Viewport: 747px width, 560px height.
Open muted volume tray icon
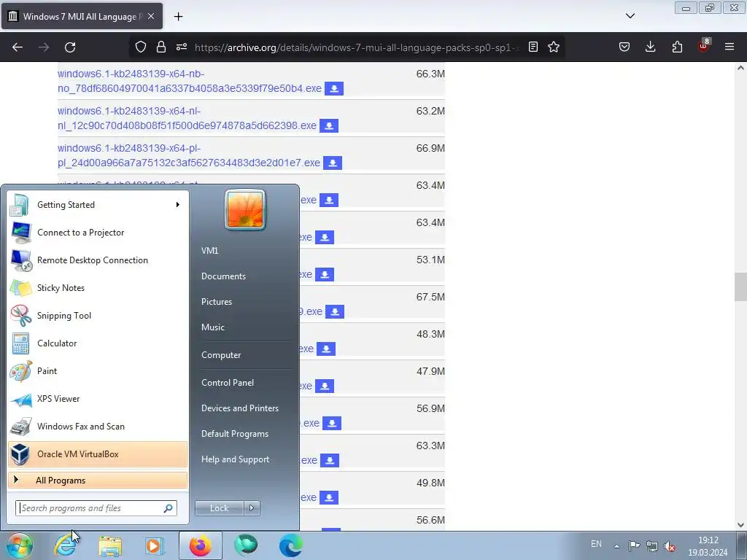click(x=670, y=545)
